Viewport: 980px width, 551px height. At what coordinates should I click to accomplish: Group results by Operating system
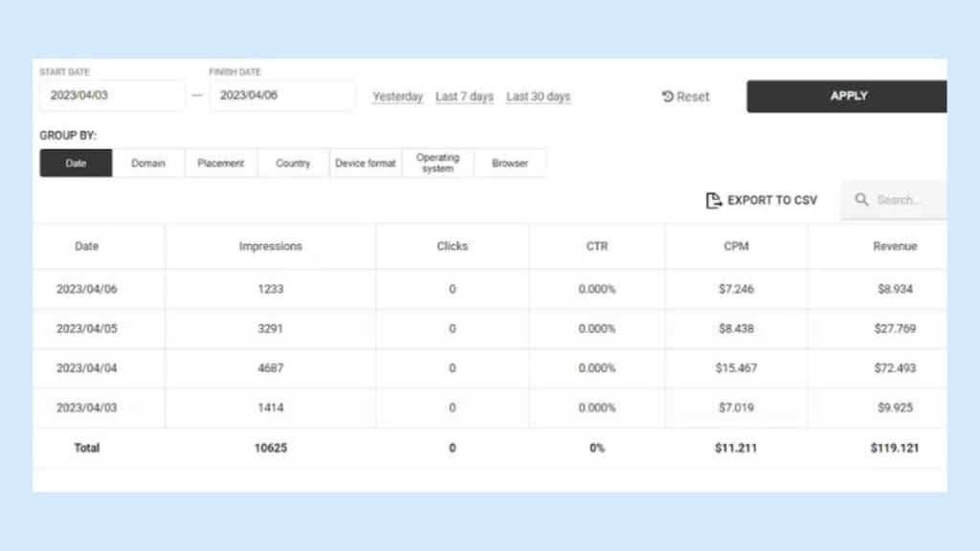[437, 164]
